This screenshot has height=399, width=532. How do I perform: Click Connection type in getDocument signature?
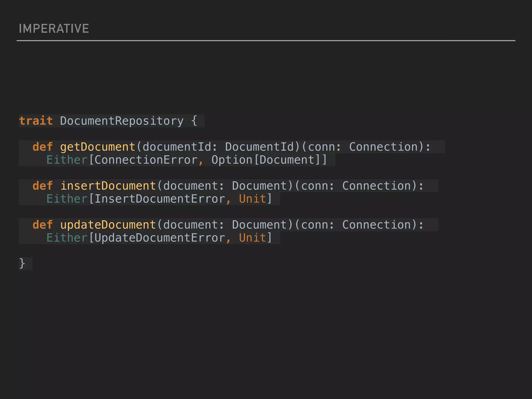[x=383, y=147]
